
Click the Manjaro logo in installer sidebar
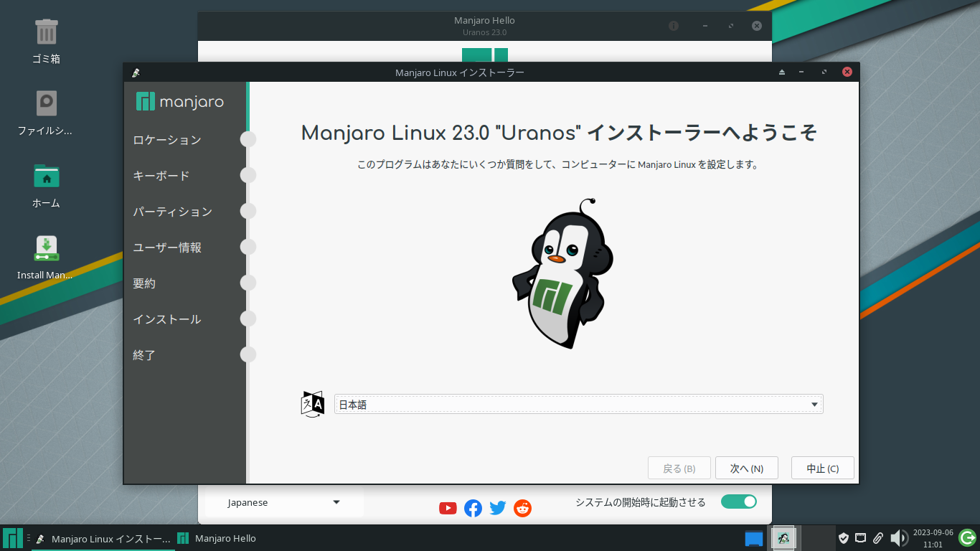(x=180, y=102)
